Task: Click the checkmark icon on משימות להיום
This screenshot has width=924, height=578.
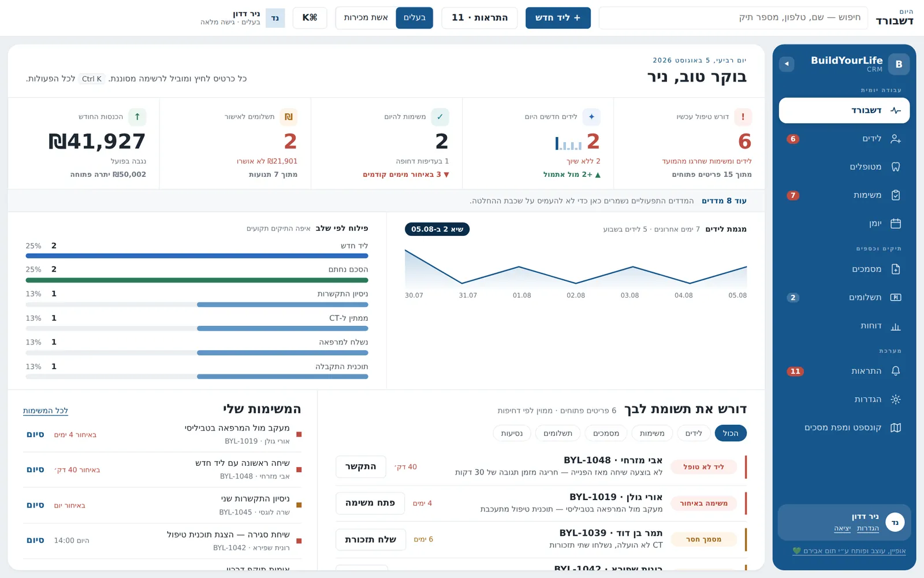Action: (440, 117)
